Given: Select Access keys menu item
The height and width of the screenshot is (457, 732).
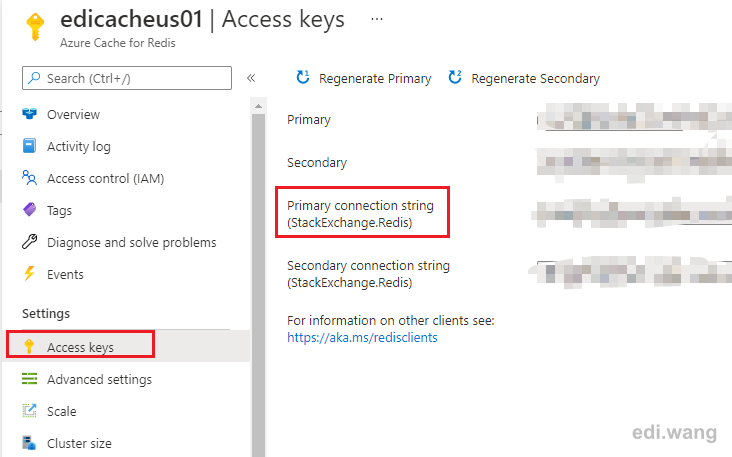Looking at the screenshot, I should coord(80,346).
